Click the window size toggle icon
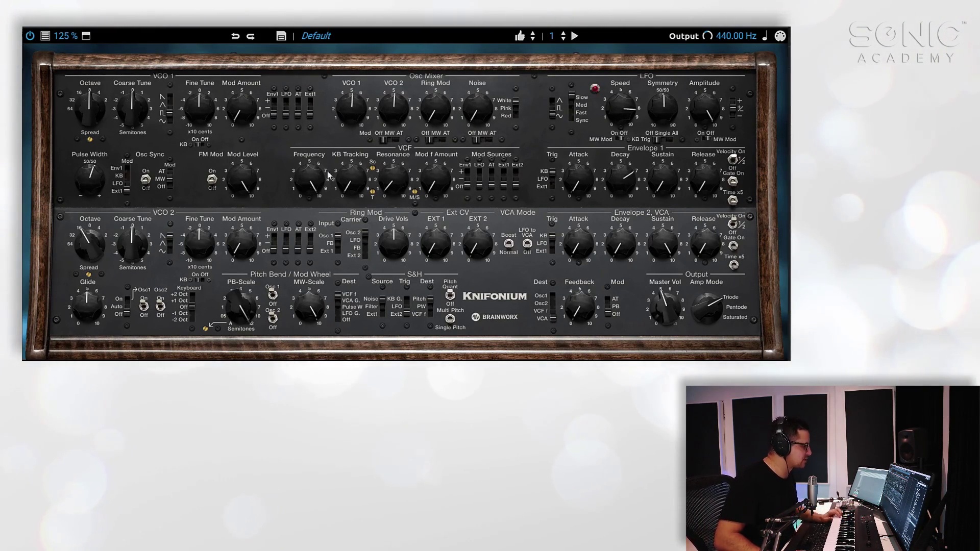This screenshot has width=980, height=551. 86,36
